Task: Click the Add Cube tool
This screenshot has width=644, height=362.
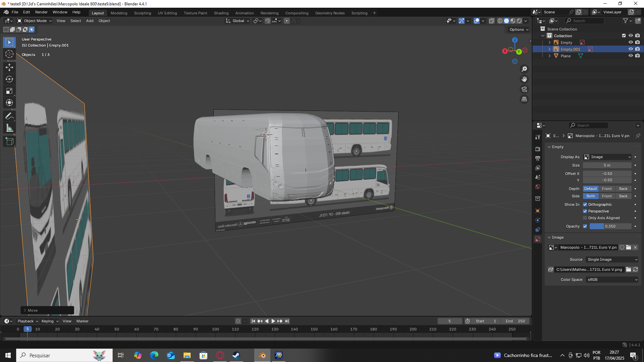Action: 9,141
